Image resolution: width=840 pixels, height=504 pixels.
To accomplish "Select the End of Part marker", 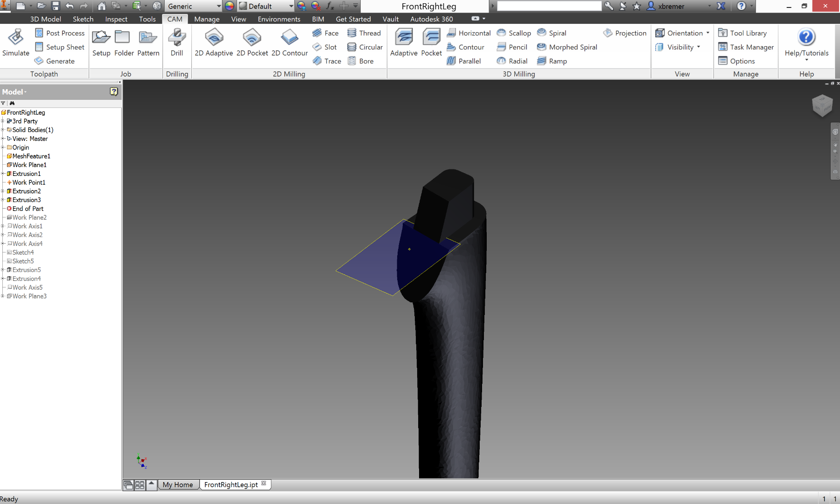I will tap(28, 209).
